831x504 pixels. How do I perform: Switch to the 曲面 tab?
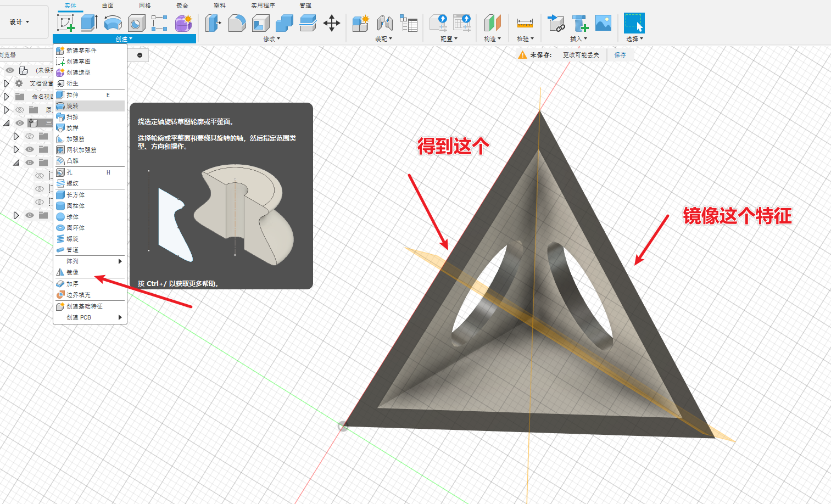tap(108, 5)
